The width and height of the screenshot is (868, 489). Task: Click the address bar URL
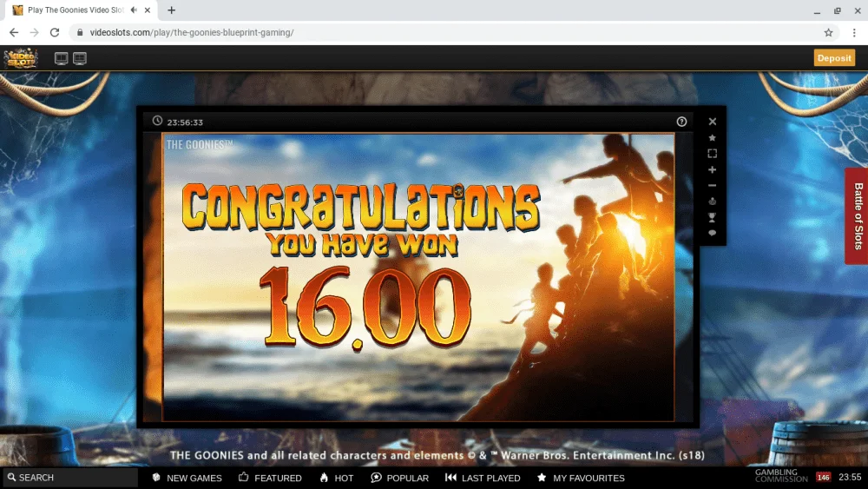click(x=192, y=33)
